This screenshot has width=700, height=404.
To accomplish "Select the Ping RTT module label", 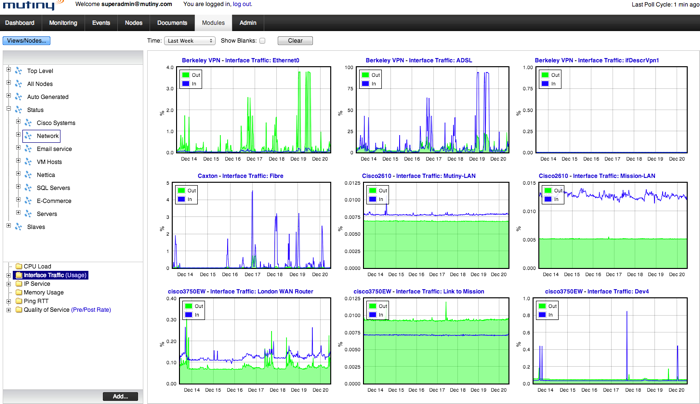I will pyautogui.click(x=36, y=301).
